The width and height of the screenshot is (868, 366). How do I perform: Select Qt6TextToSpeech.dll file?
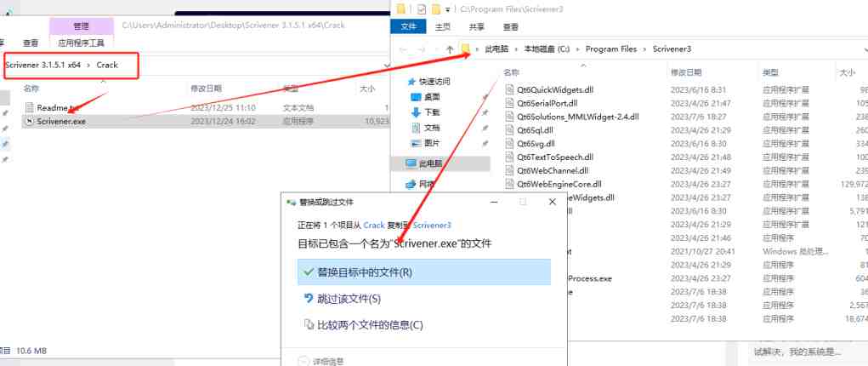[554, 157]
